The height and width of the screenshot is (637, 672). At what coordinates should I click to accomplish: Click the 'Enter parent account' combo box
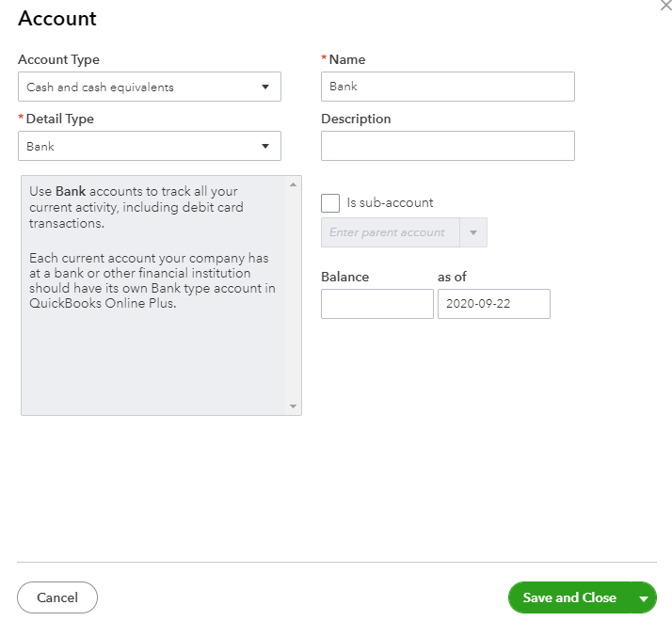coord(390,232)
